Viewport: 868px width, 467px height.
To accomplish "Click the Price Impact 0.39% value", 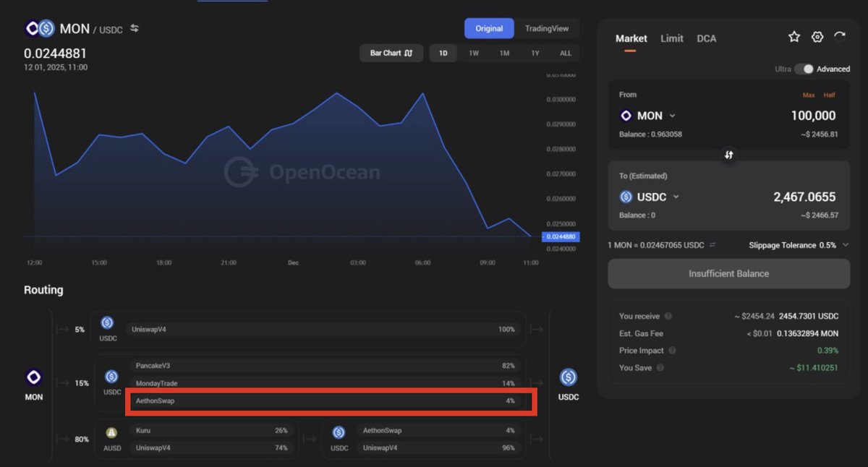I will click(x=827, y=351).
